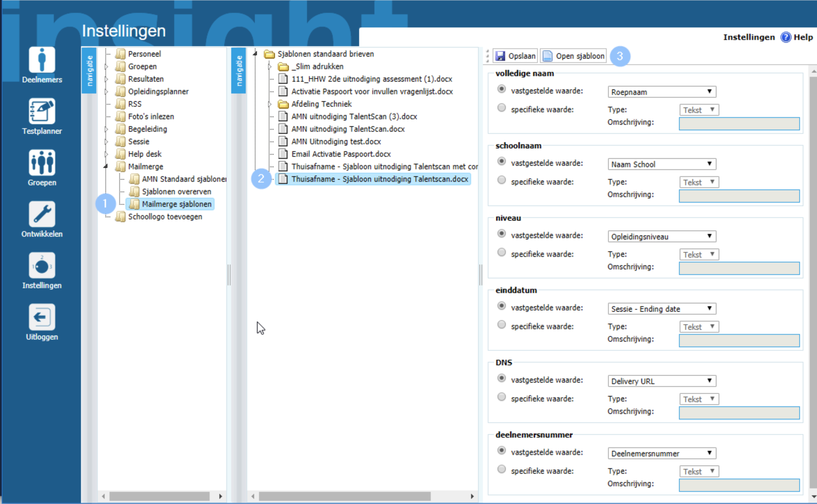Click the Uitloggen arrow icon
The image size is (817, 504).
[x=42, y=317]
